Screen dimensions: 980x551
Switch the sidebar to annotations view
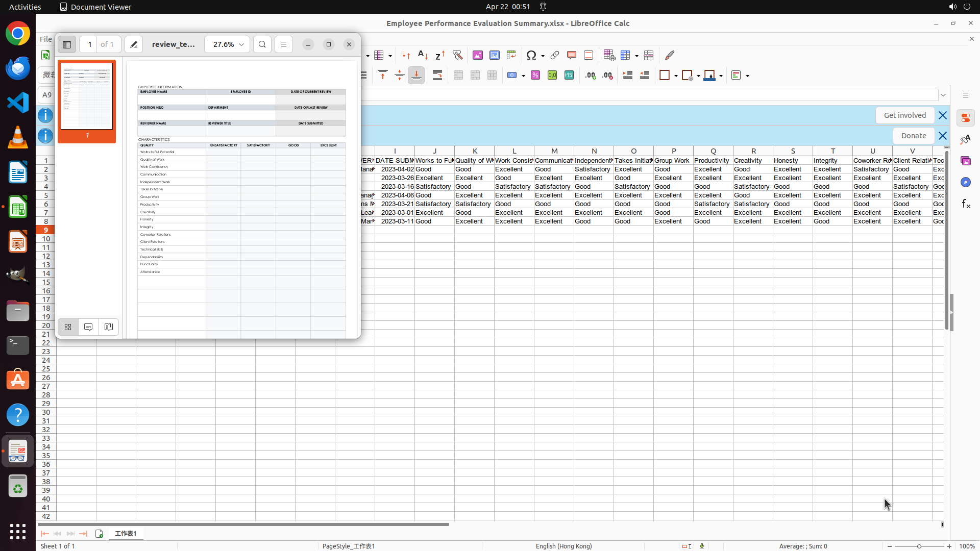[88, 327]
